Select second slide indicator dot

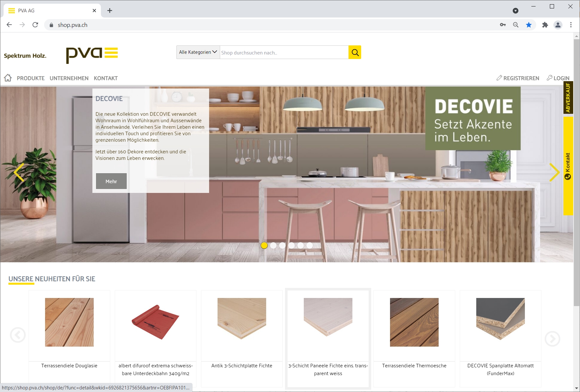point(273,245)
